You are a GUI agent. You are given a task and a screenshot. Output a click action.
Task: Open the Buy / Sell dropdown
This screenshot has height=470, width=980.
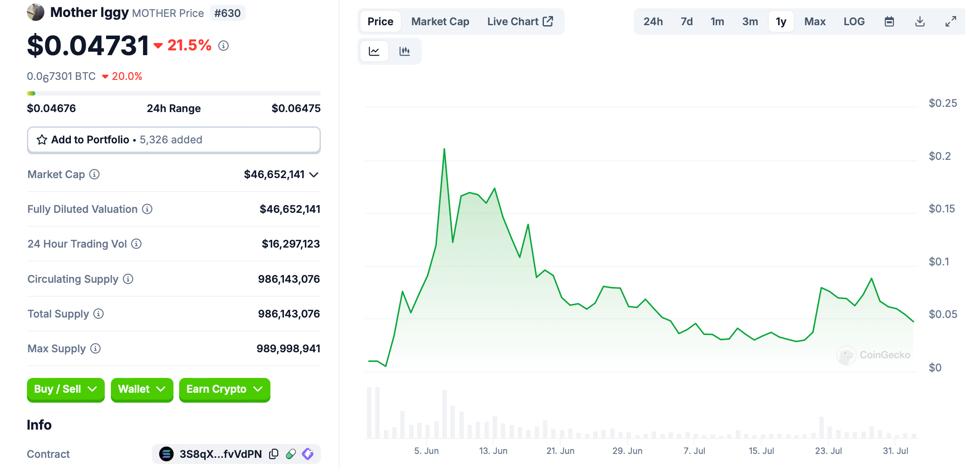point(66,389)
